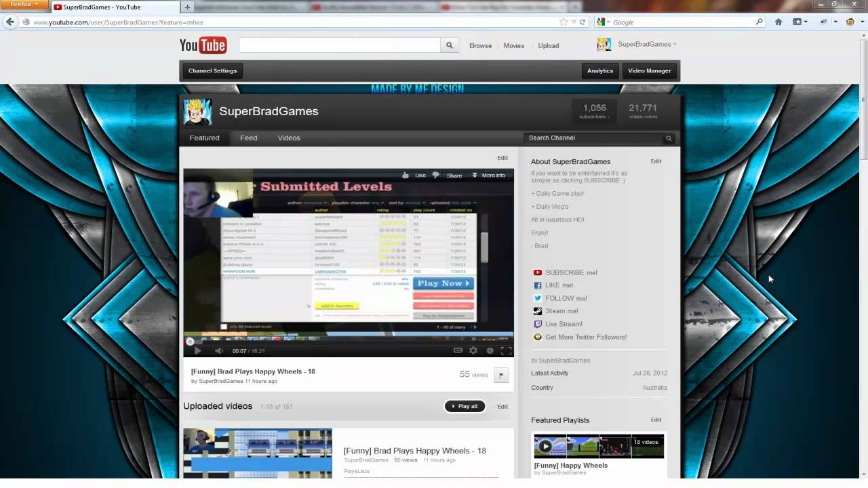Image resolution: width=868 pixels, height=488 pixels.
Task: Click the Upload link
Action: pyautogui.click(x=549, y=46)
